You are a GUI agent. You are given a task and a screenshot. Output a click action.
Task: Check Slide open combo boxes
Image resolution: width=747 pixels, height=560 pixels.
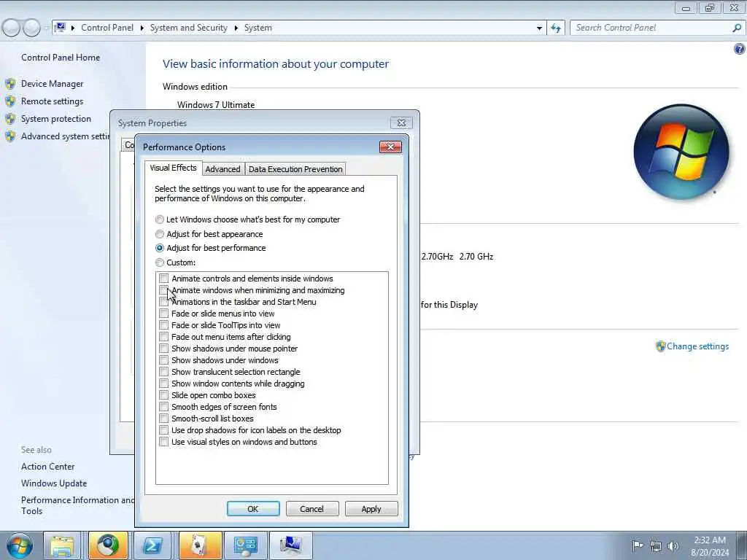click(164, 395)
